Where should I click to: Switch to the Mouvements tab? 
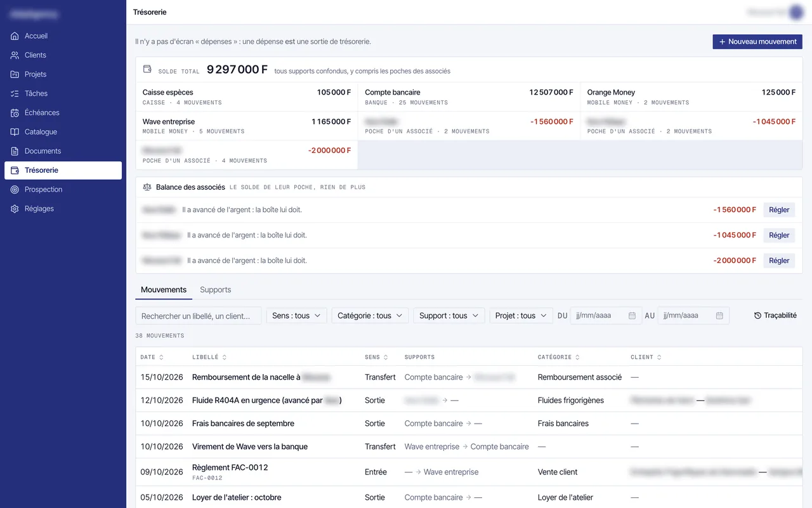coord(164,290)
